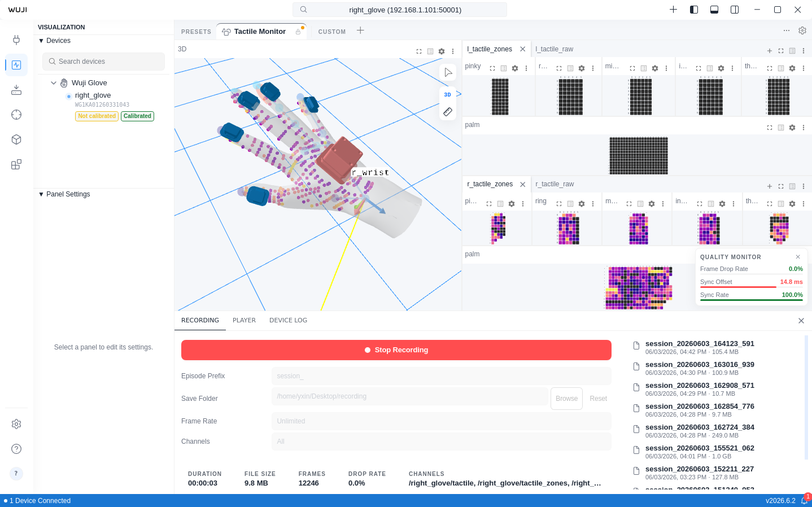The width and height of the screenshot is (812, 507).
Task: Open layout settings gear at top right
Action: tap(802, 30)
